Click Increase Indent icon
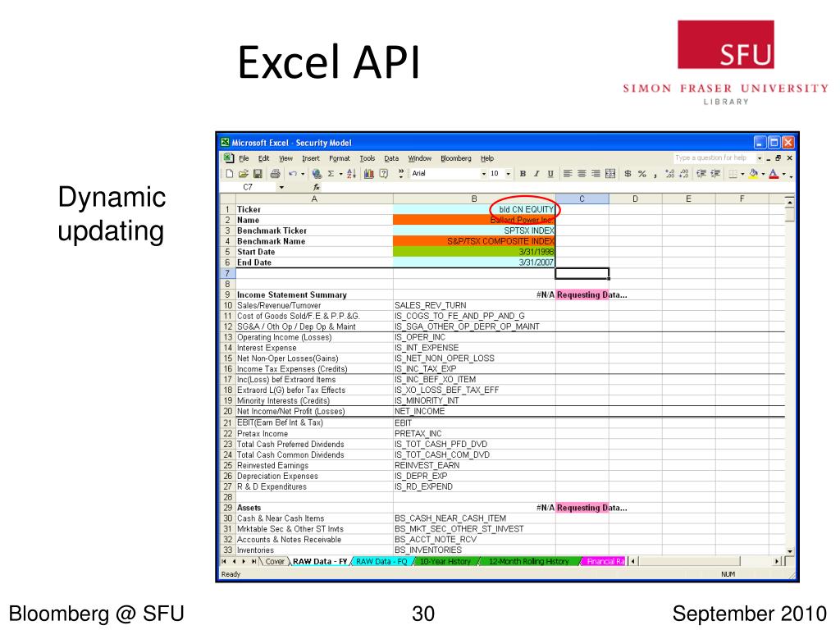Image resolution: width=840 pixels, height=630 pixels. click(x=714, y=174)
